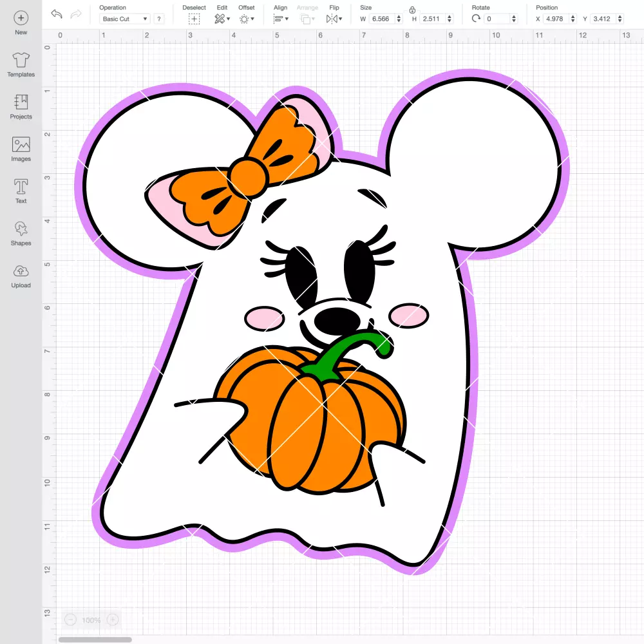This screenshot has width=644, height=644.
Task: Click the Rotate icon
Action: tap(476, 19)
